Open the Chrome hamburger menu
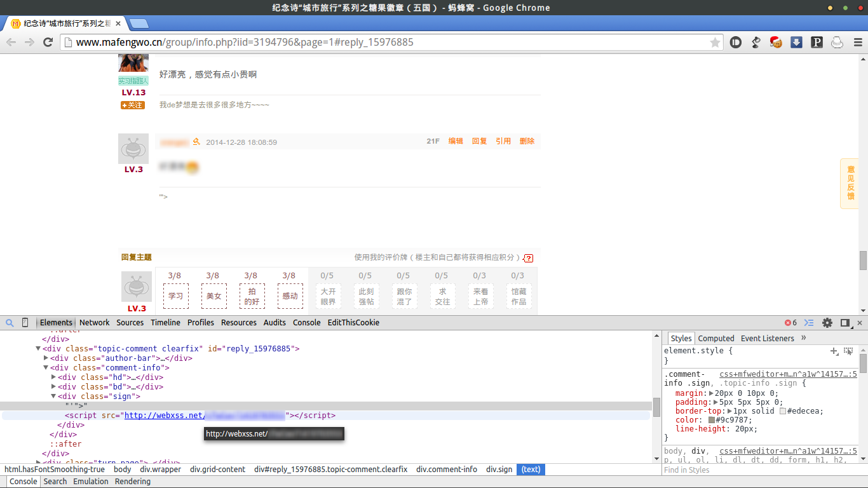868x488 pixels. coord(858,43)
